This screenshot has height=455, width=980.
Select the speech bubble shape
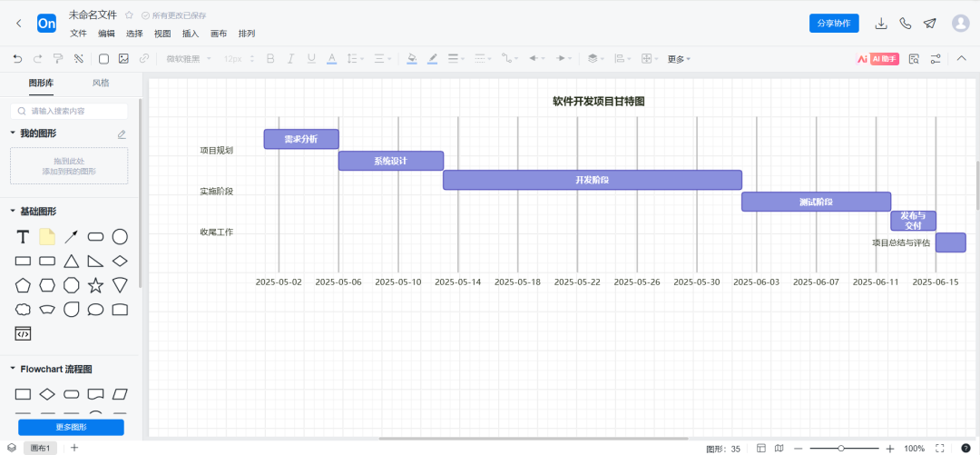(95, 309)
